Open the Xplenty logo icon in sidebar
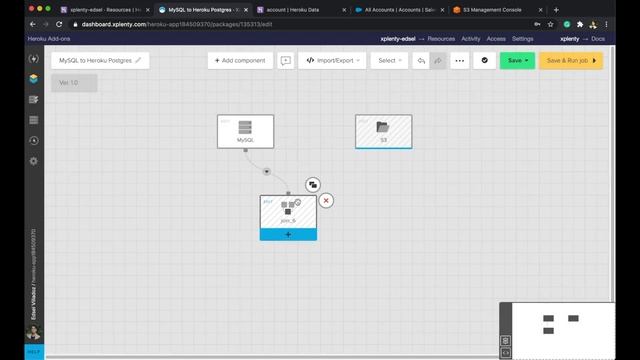 (34, 59)
